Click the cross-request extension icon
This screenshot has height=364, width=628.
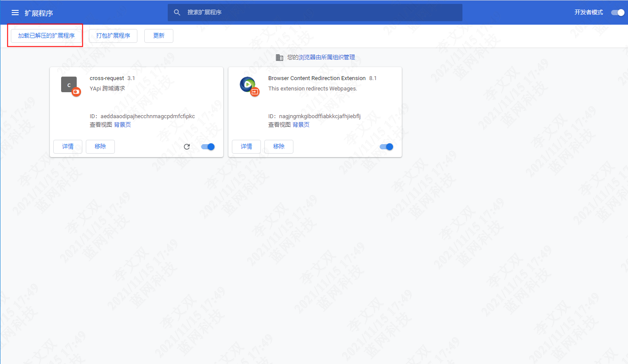69,84
